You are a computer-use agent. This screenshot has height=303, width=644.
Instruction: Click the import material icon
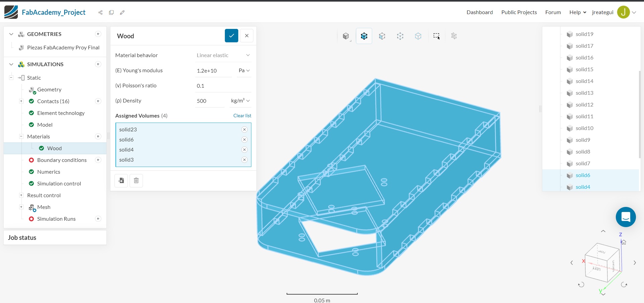(121, 181)
